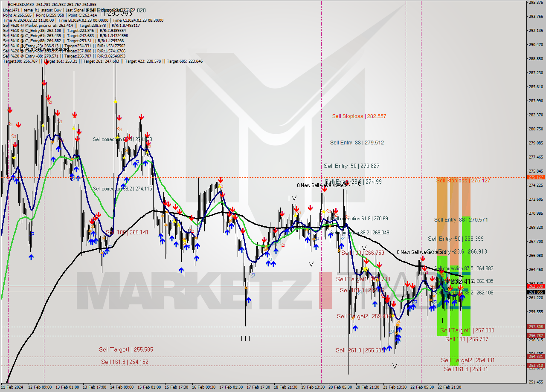Click the 'Sell 100 | 269.141' label

point(127,232)
